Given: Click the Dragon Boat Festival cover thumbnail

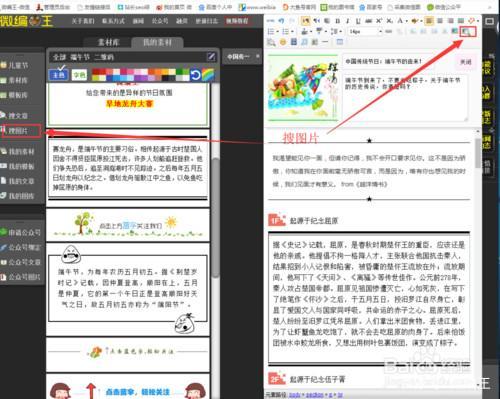Looking at the screenshot, I should pyautogui.click(x=303, y=87).
